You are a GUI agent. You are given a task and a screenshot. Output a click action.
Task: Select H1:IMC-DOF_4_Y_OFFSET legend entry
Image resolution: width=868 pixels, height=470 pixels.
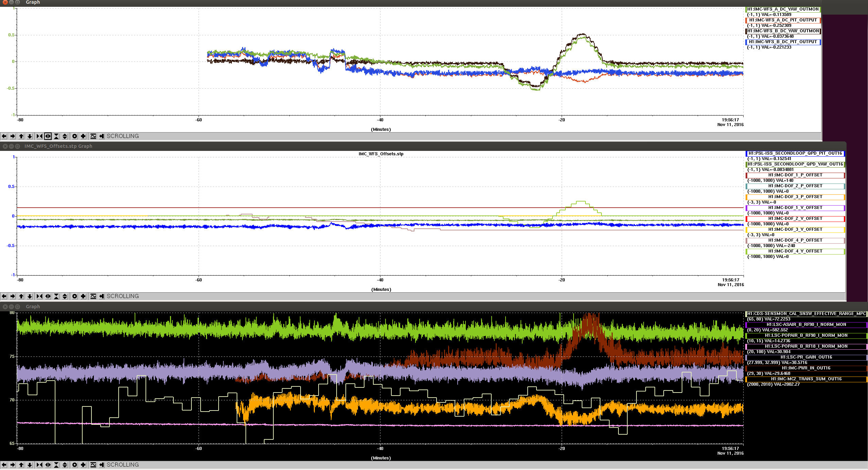pos(795,251)
